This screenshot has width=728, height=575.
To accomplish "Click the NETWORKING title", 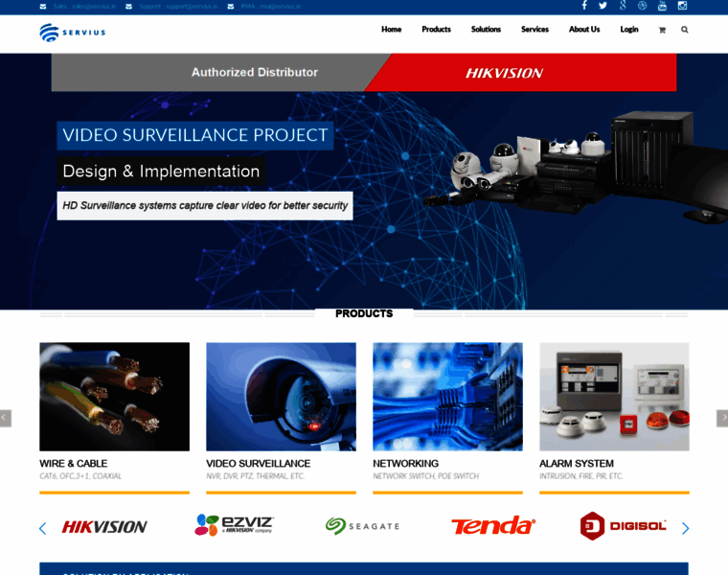I will (x=405, y=464).
